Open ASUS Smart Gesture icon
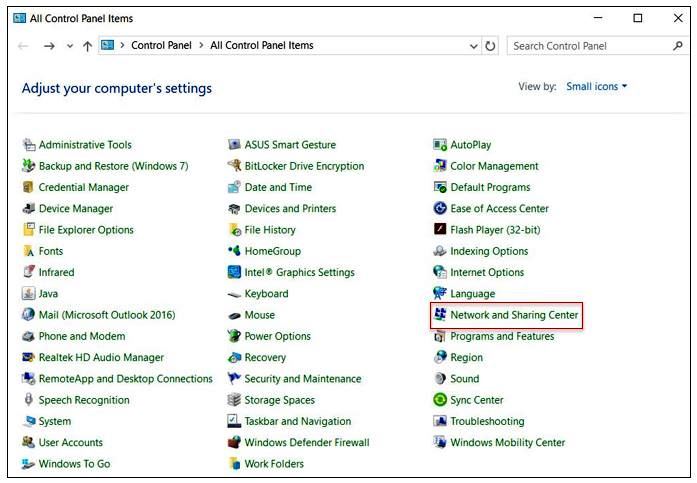This screenshot has width=697, height=483. click(234, 144)
